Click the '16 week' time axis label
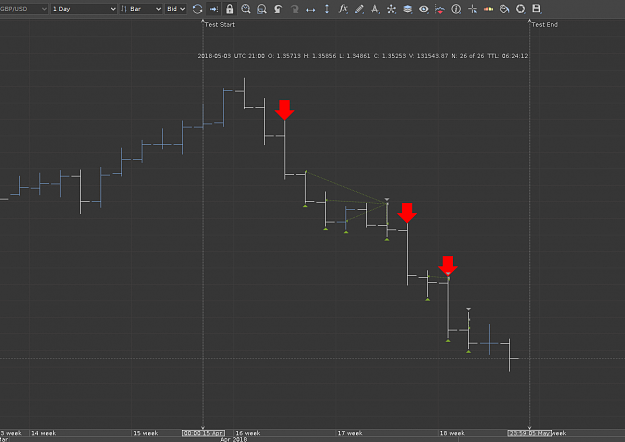Screen dimensions: 625x442 (248, 433)
